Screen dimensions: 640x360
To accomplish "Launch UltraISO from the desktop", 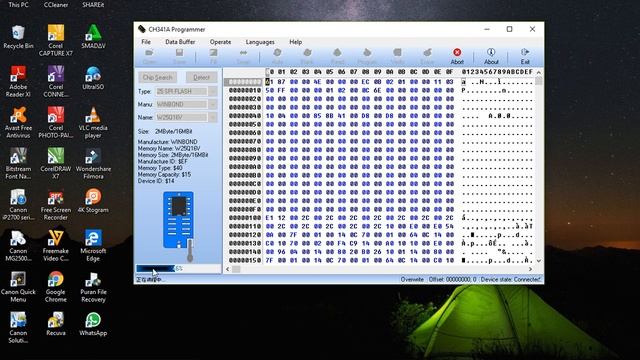I will click(93, 78).
